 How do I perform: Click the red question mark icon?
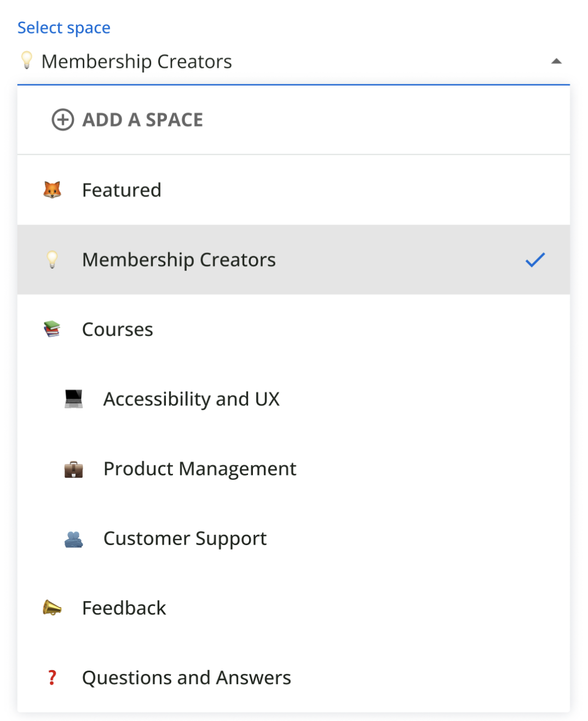point(52,678)
